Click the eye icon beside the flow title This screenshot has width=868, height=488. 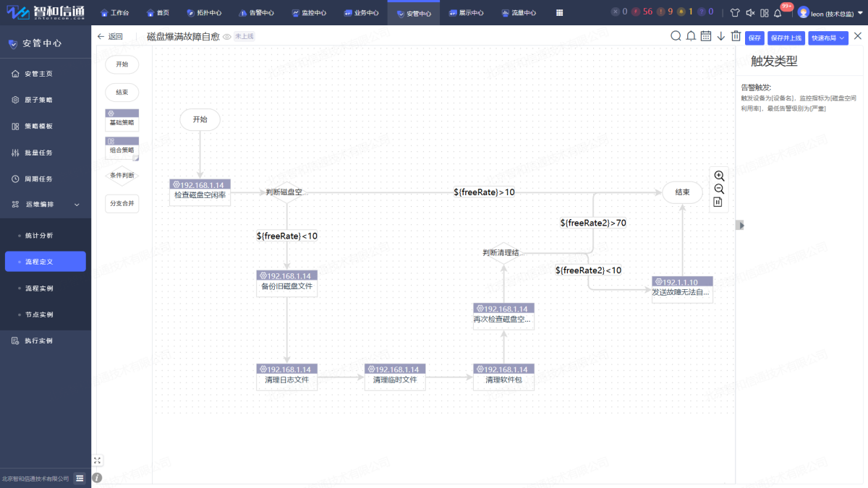(227, 37)
